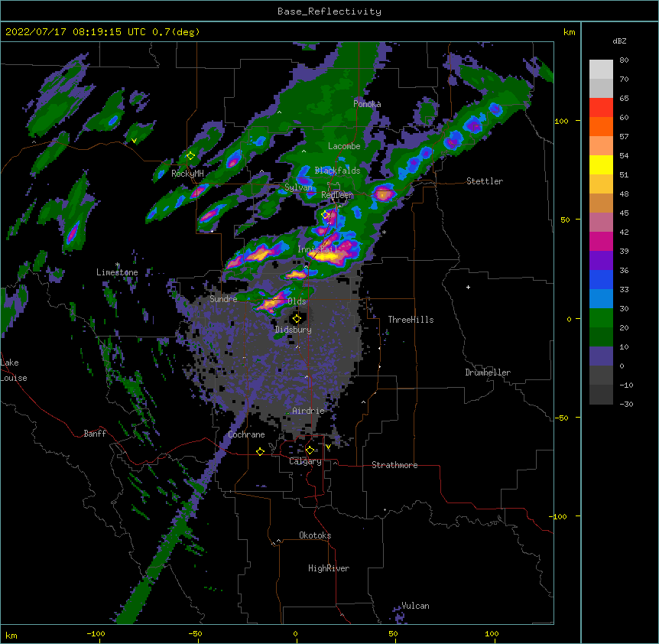Click the slate-purple legend swatch below 10
The image size is (659, 644).
(x=601, y=356)
